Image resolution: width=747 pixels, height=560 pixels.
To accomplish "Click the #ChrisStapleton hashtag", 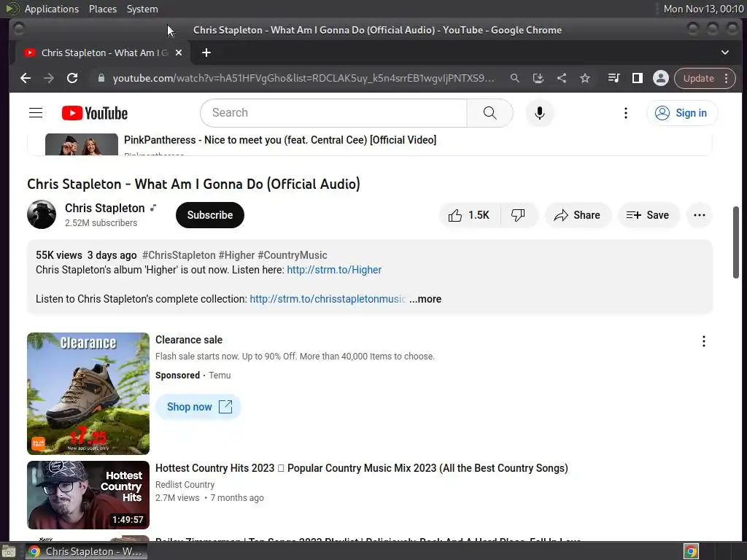I will point(179,255).
